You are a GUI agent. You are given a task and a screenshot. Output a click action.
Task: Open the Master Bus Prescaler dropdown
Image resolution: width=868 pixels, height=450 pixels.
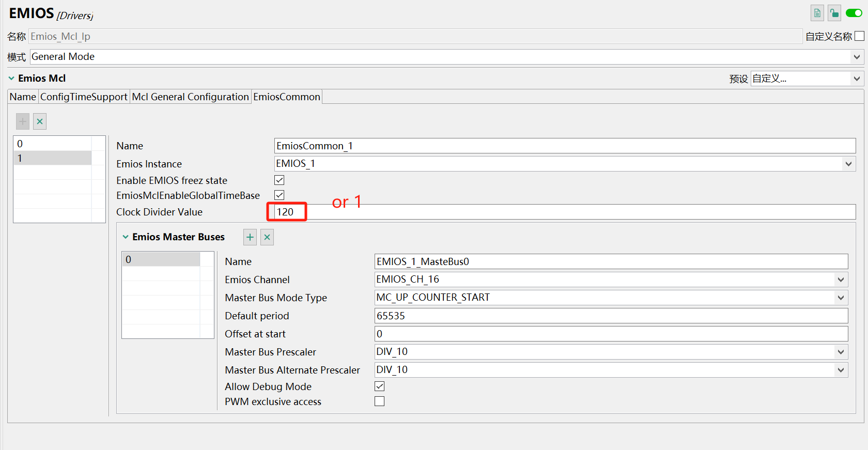[841, 352]
